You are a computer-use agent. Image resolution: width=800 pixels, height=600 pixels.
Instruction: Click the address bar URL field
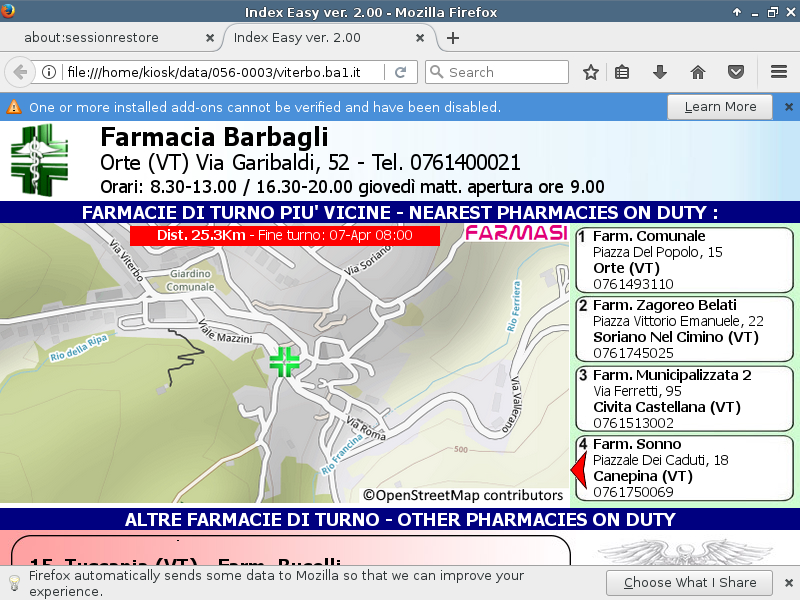220,72
